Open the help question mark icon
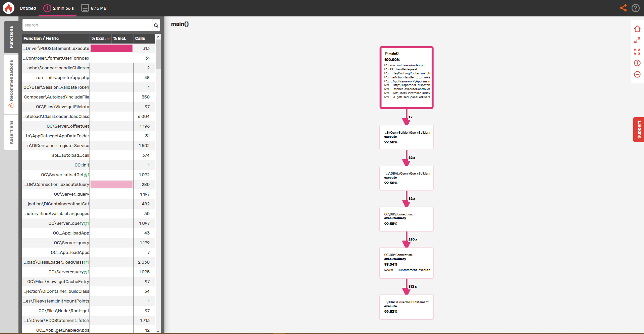Viewport: 644px width, 334px height. click(x=636, y=8)
